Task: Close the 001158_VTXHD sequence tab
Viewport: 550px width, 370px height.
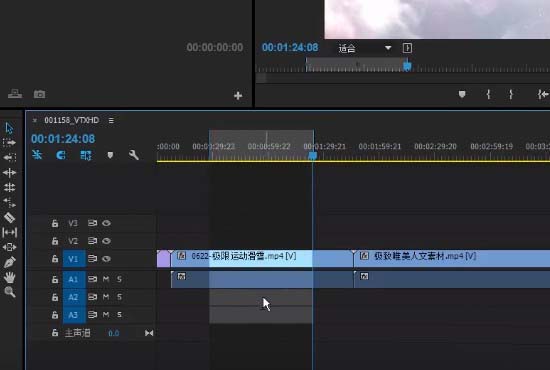Action: pos(34,120)
